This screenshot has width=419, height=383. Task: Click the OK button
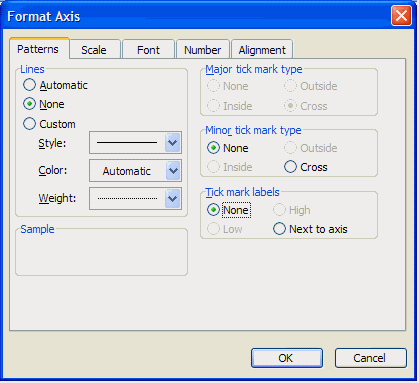[x=287, y=358]
